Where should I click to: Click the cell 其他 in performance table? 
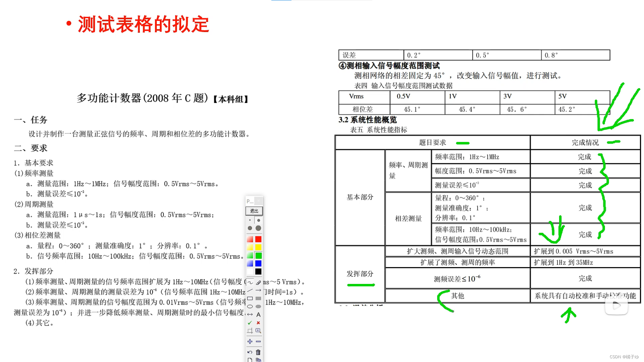click(x=458, y=296)
